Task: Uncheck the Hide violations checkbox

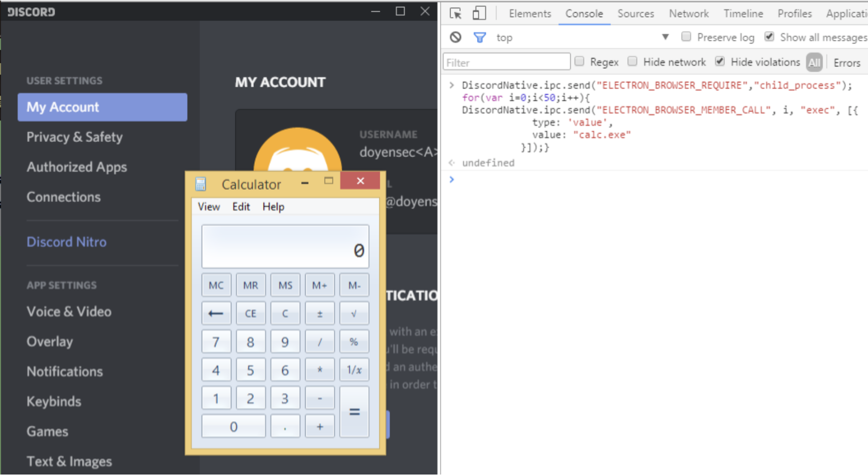Action: (720, 61)
